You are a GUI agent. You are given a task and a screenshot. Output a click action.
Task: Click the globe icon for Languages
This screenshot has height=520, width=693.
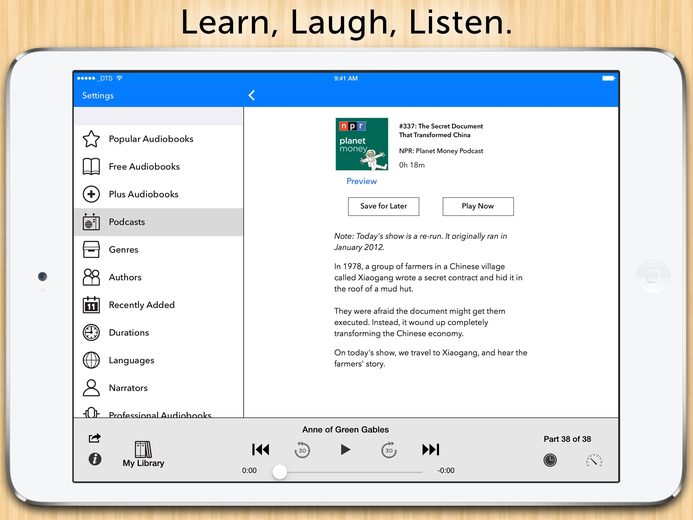(x=91, y=360)
